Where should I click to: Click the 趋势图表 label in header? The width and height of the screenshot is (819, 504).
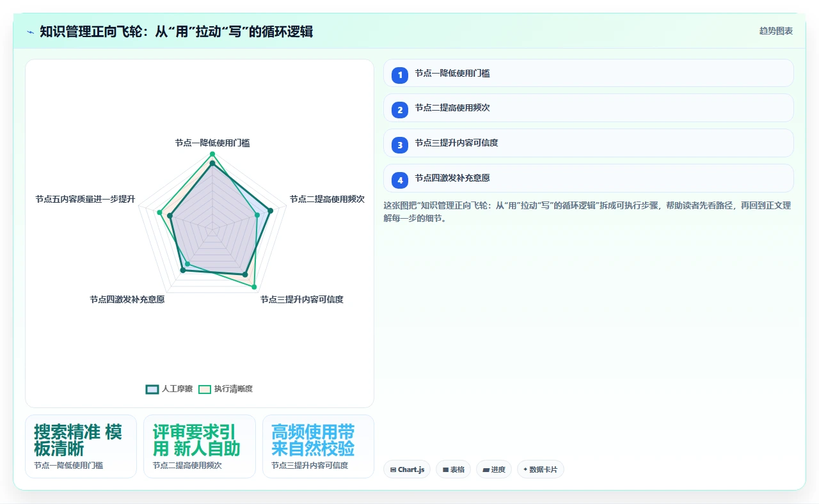pos(776,31)
